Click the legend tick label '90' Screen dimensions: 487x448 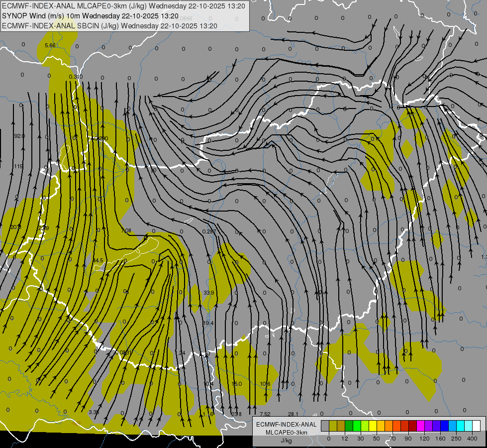[408, 439]
